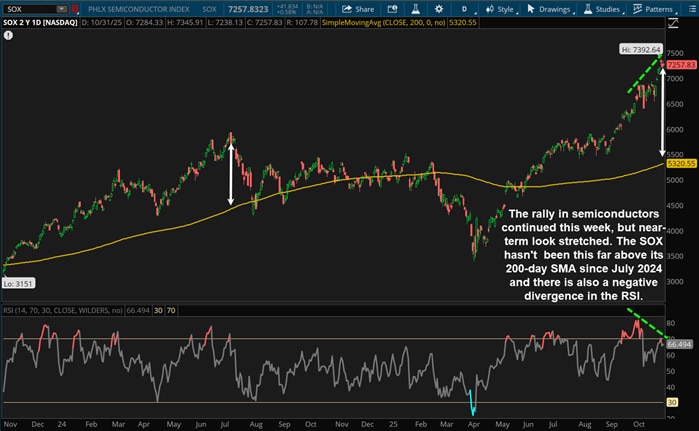Click the R: 107.78 range value readout
The image size is (699, 431).
[302, 22]
